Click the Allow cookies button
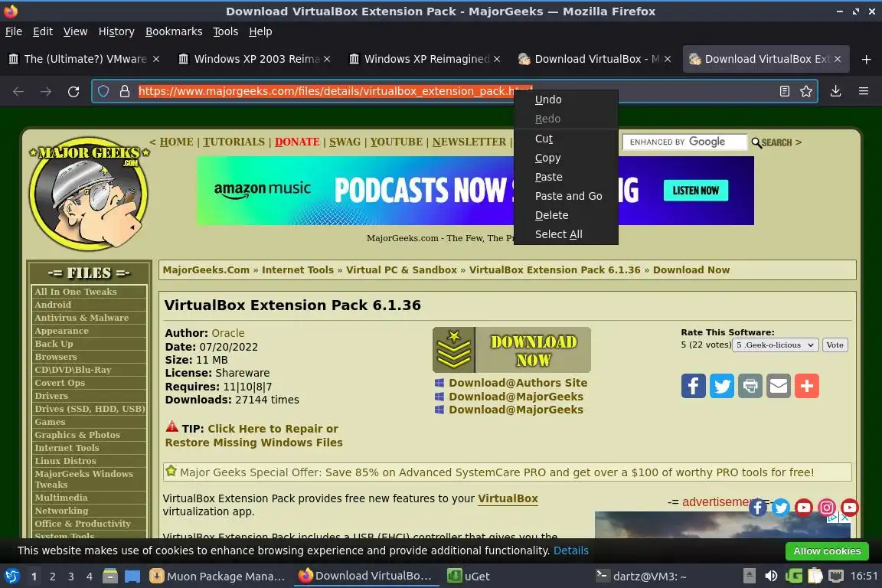The image size is (882, 588). click(827, 551)
